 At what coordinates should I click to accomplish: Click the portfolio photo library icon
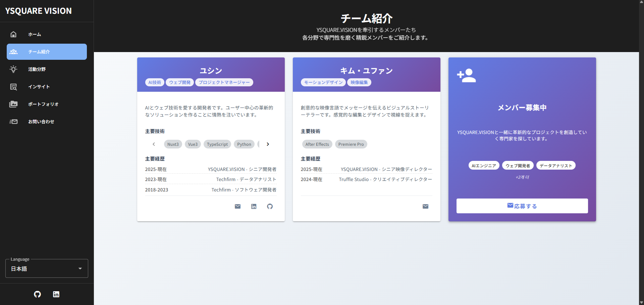pos(13,104)
